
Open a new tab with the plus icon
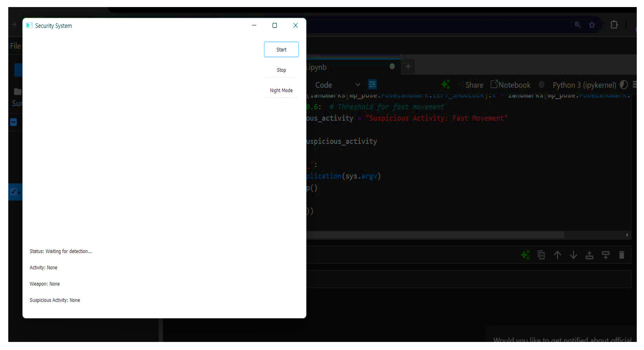(x=408, y=66)
